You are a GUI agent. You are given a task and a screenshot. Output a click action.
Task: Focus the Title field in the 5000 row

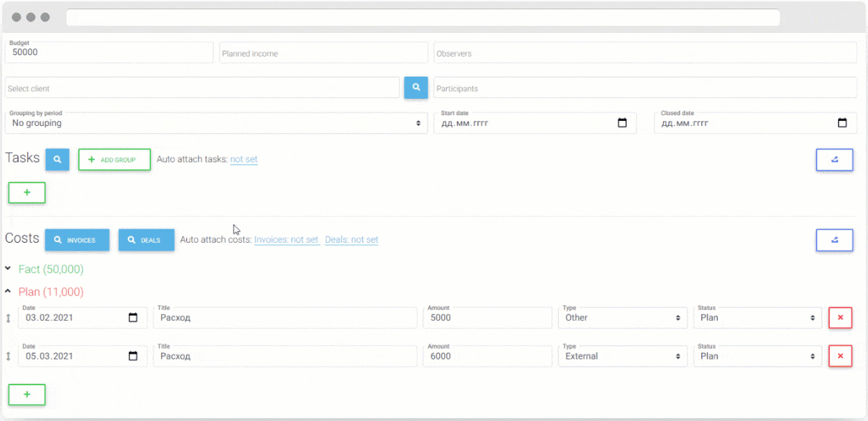click(x=285, y=318)
